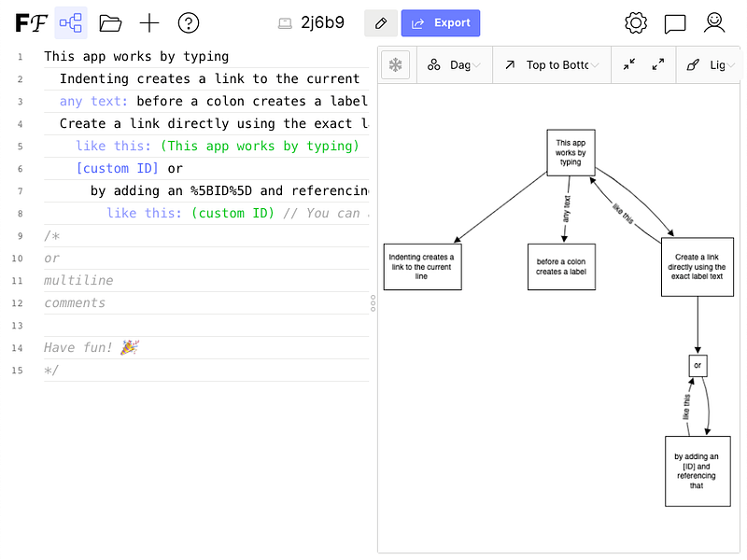Open the Top to Bottom direction dropdown
The width and height of the screenshot is (747, 560).
pos(551,63)
